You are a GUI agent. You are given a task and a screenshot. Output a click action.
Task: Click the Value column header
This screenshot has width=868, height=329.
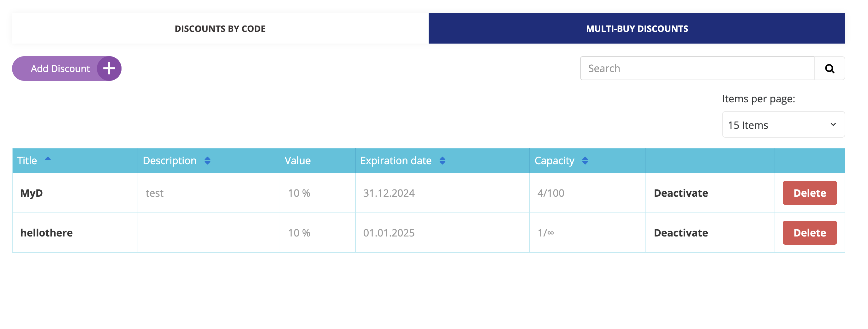tap(298, 161)
